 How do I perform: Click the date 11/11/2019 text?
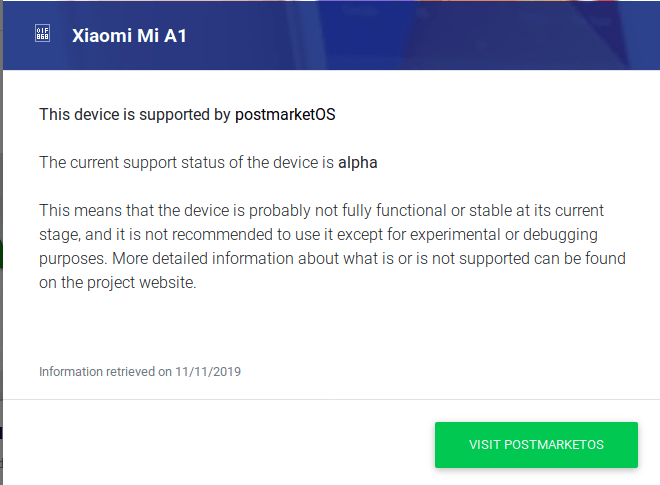[208, 372]
